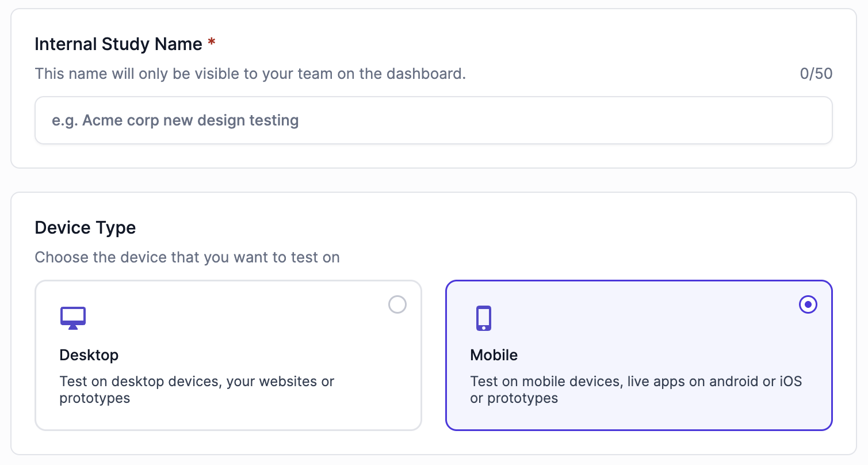Click blank space right of Device Type heading
Image resolution: width=868 pixels, height=465 pixels.
[x=460, y=227]
